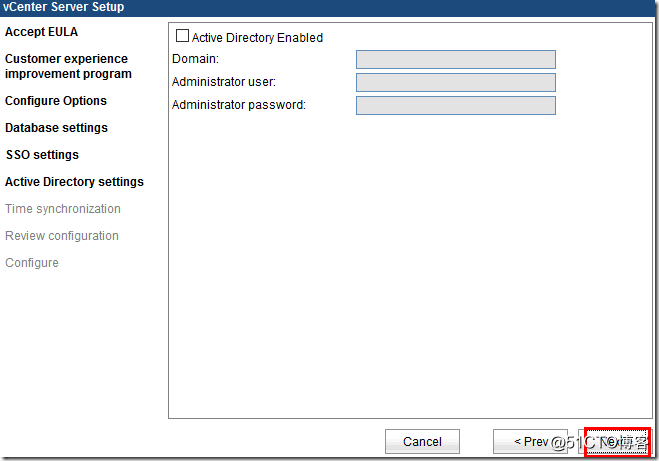Click the Active Directory Enabled label
Screen dimensions: 659x461
tap(257, 38)
